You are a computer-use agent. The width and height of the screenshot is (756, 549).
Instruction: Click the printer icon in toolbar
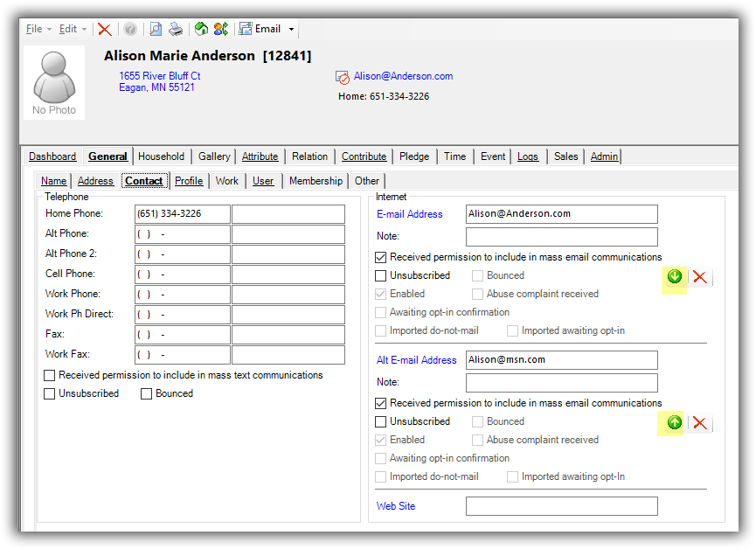176,29
